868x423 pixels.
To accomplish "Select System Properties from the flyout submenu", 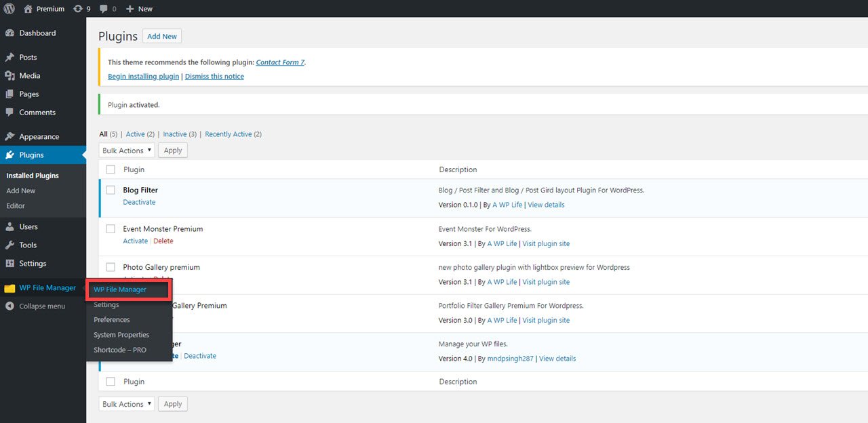I will coord(121,335).
